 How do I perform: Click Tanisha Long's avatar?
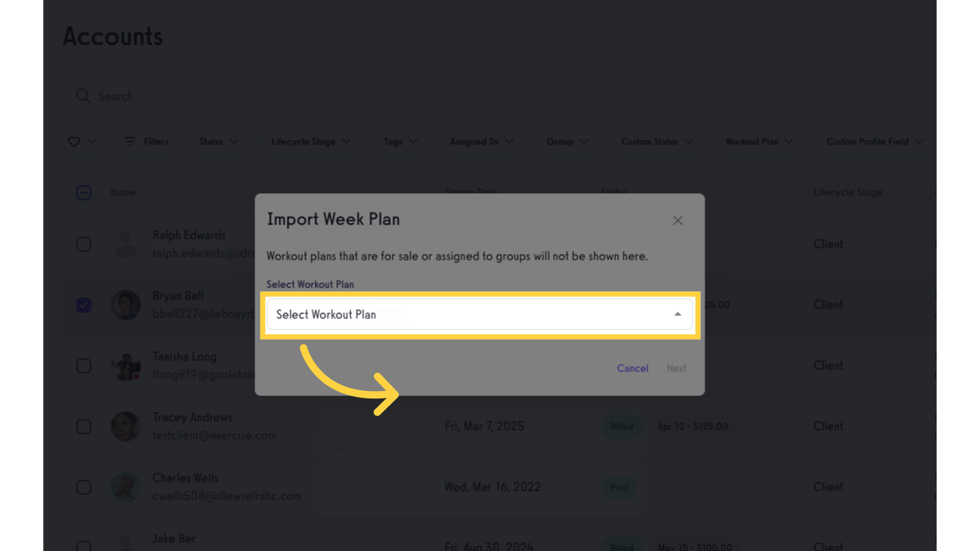[126, 366]
